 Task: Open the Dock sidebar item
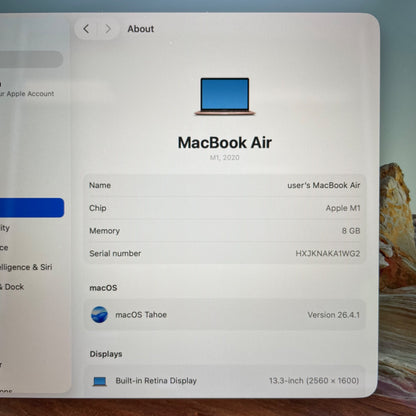(x=12, y=287)
